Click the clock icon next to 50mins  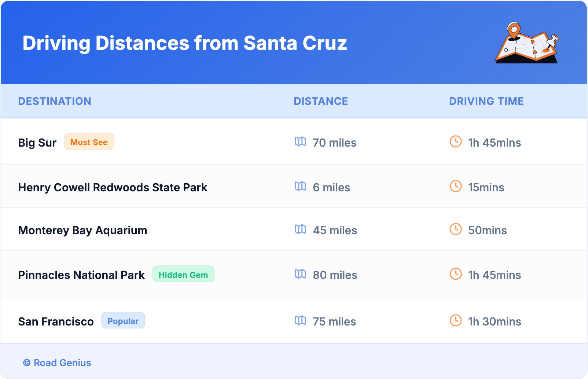click(x=456, y=229)
